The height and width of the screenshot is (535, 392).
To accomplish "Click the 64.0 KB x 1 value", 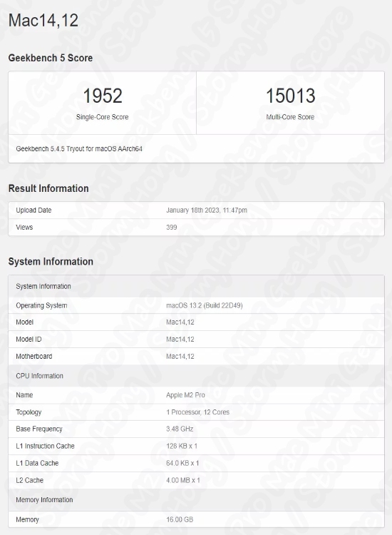I will [x=182, y=463].
